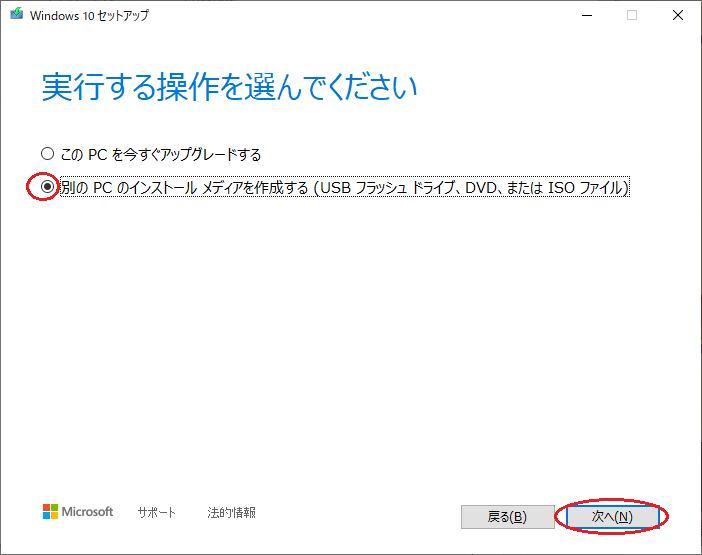Screen dimensions: 702x555
Task: Click the Microsoft logo in the footer
Action: tap(78, 512)
